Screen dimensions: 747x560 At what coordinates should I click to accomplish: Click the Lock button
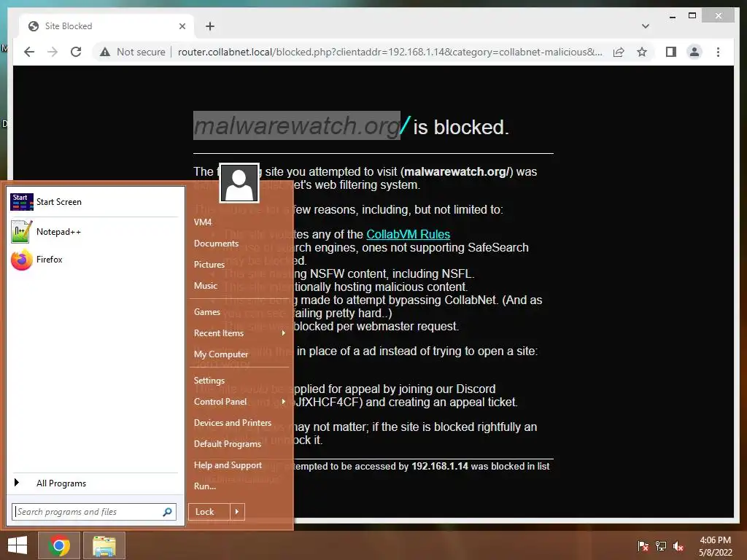(209, 512)
